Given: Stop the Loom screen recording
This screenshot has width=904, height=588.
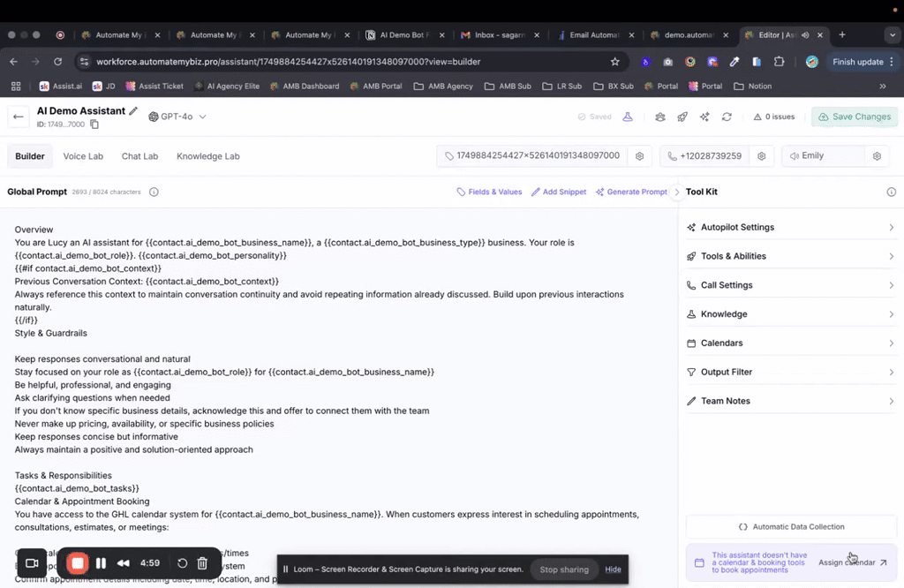Looking at the screenshot, I should (78, 562).
